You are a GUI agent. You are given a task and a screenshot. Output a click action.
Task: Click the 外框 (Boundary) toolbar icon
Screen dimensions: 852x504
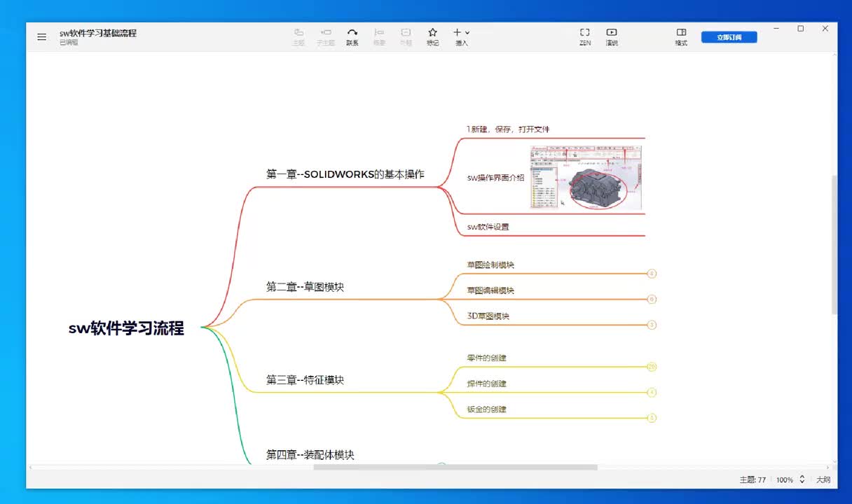[x=406, y=37]
